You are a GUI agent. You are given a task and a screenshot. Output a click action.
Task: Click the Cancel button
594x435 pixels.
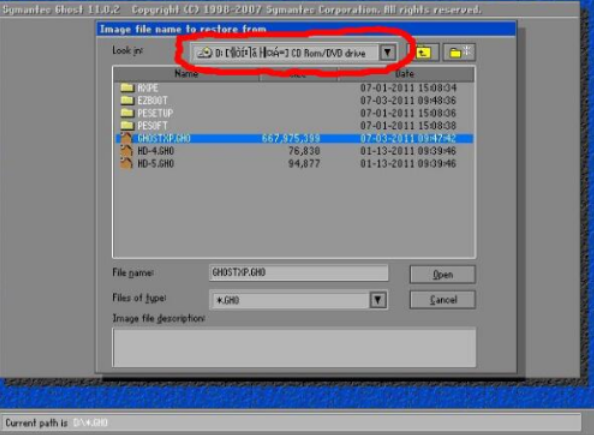coord(442,300)
